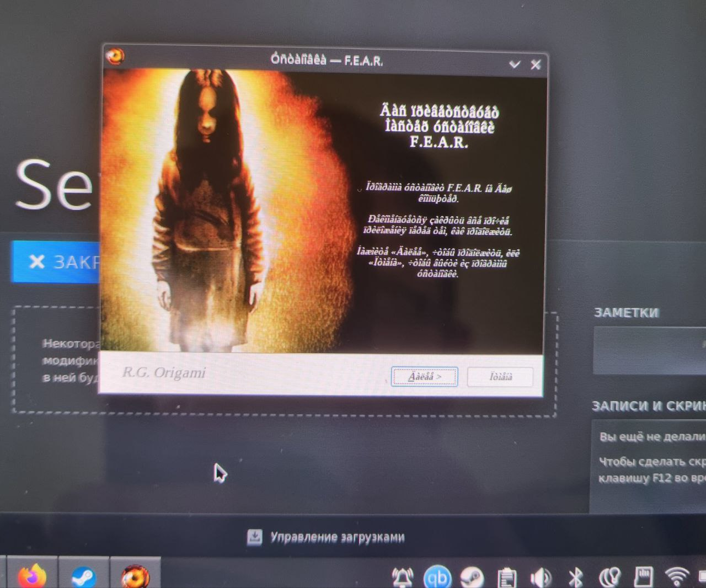This screenshot has height=588, width=706.
Task: Open the Wi-Fi network tray icon
Action: point(677,576)
